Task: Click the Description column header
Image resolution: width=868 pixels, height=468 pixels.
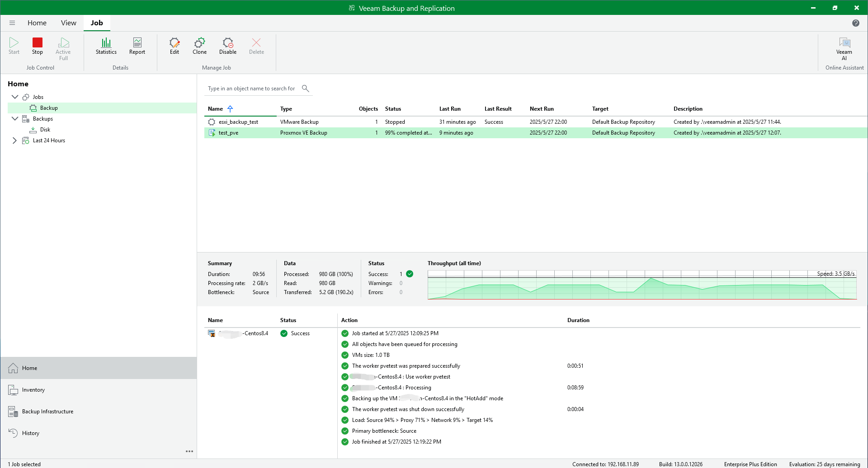Action: click(x=688, y=109)
